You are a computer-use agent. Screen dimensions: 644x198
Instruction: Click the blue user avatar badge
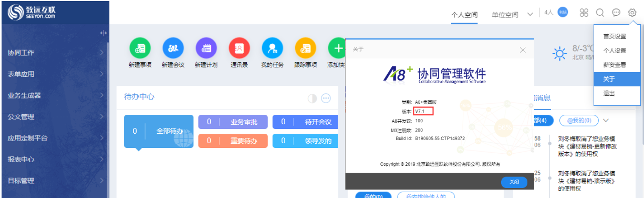coord(563,13)
